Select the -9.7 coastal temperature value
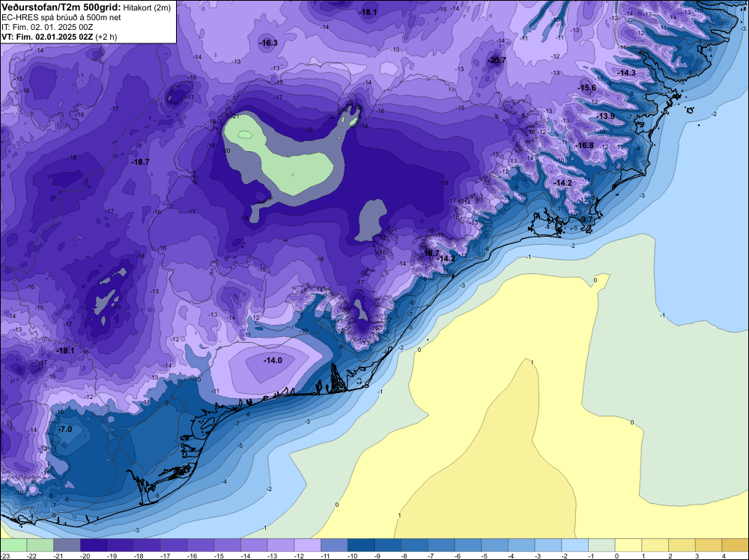 pyautogui.click(x=585, y=219)
